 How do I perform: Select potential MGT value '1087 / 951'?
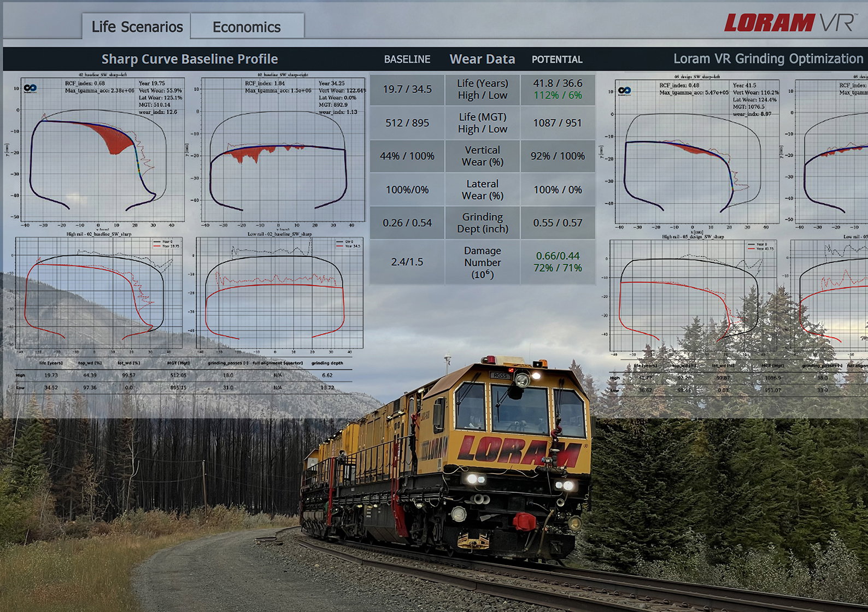(558, 123)
